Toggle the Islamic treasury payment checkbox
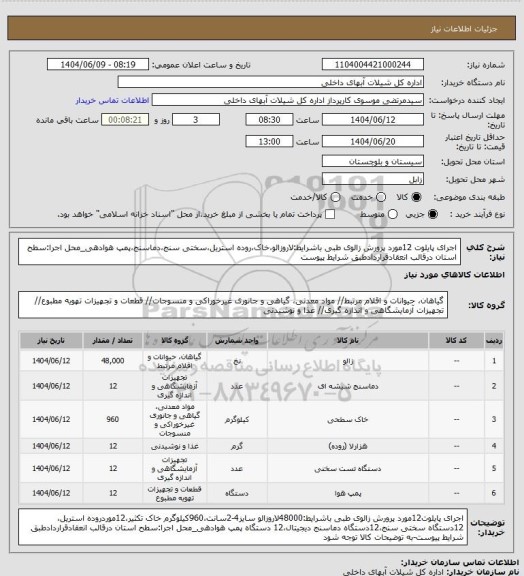 (330, 214)
